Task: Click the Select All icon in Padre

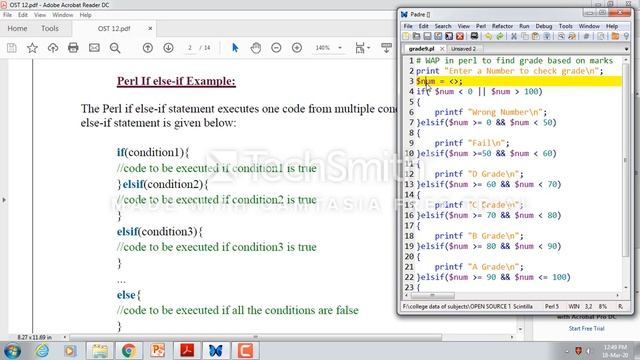Action: point(547,36)
